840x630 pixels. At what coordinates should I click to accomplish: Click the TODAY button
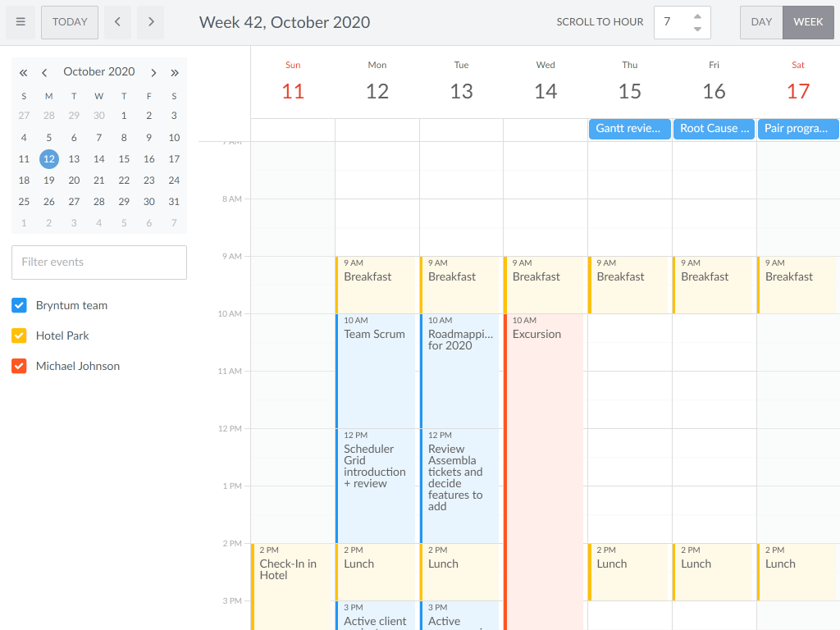click(69, 22)
